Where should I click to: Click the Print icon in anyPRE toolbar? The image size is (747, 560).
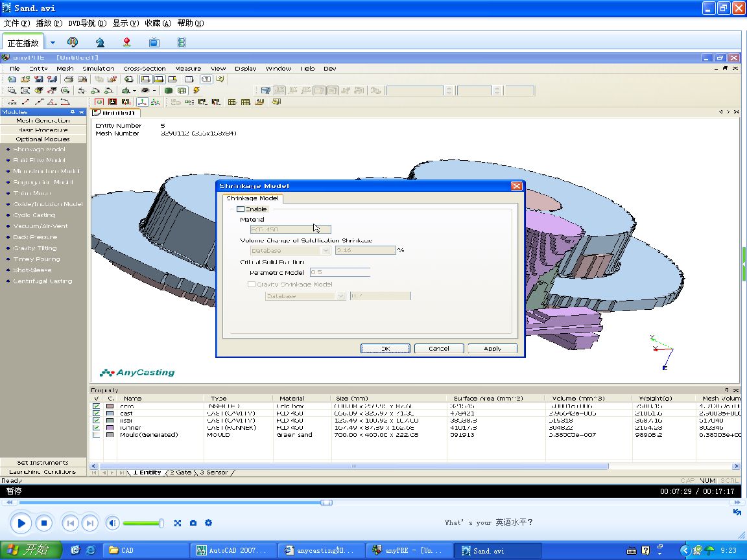tap(69, 79)
